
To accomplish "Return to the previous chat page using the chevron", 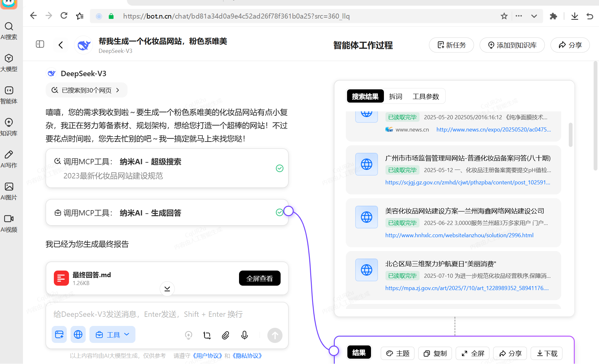I will tap(61, 45).
